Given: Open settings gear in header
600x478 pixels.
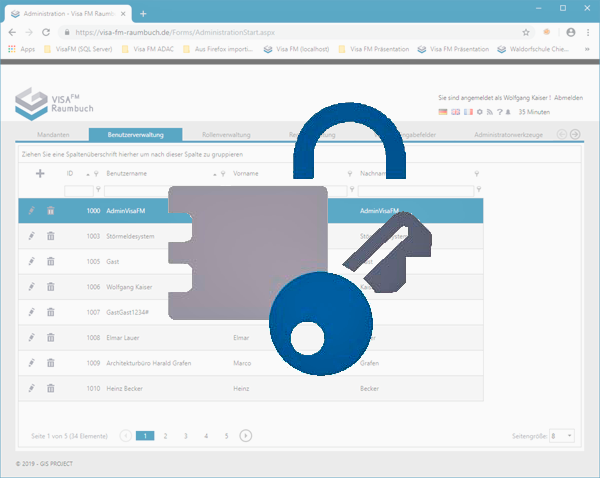Looking at the screenshot, I should pos(479,112).
